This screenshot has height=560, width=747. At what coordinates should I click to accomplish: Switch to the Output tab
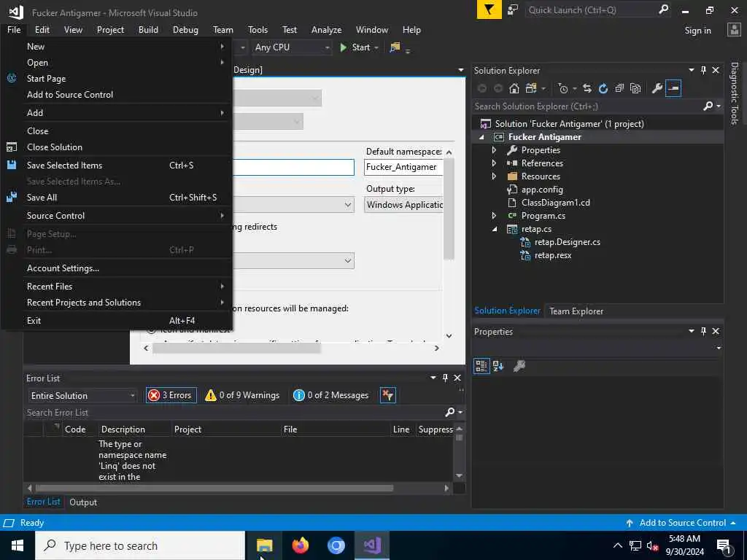(83, 502)
